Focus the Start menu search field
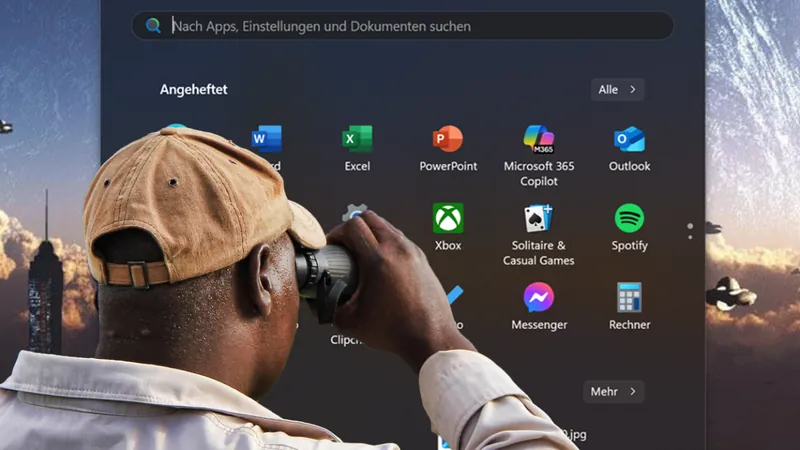This screenshot has height=450, width=800. [x=403, y=26]
